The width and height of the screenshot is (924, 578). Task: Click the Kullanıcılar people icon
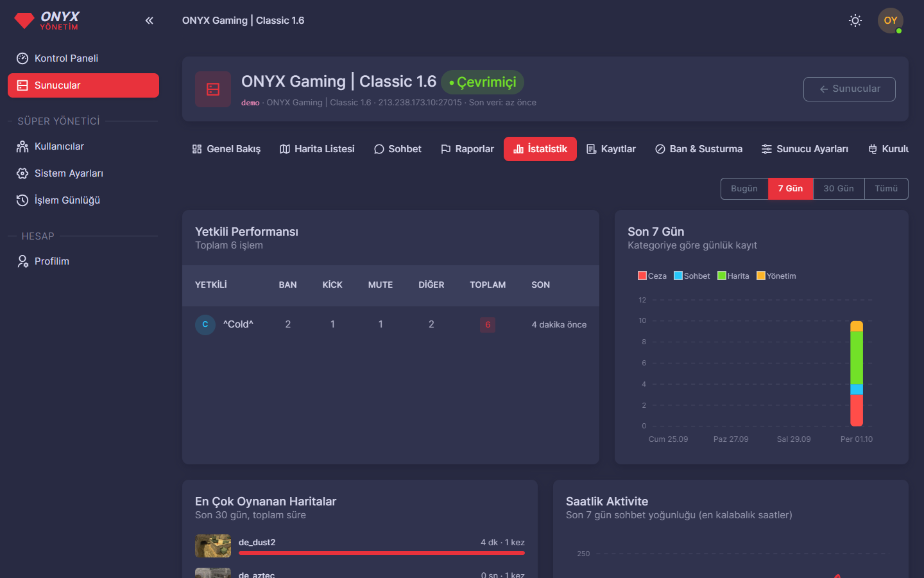pyautogui.click(x=22, y=146)
